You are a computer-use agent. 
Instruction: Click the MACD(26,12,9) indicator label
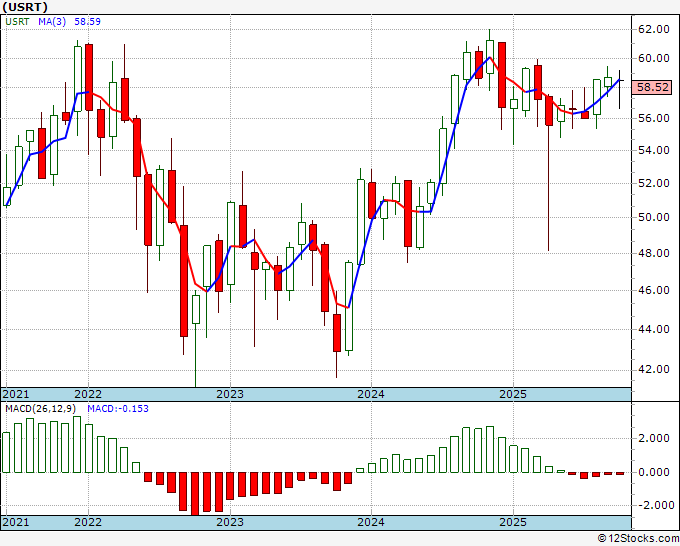(41, 409)
